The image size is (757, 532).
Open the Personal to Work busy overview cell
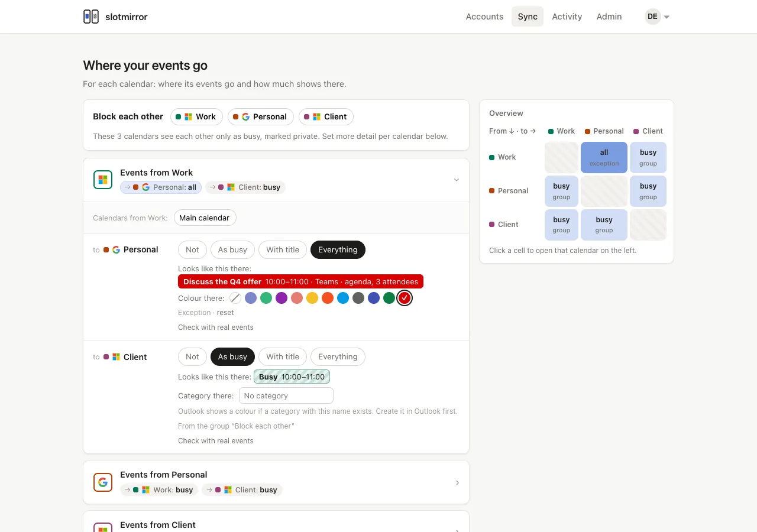(x=561, y=191)
